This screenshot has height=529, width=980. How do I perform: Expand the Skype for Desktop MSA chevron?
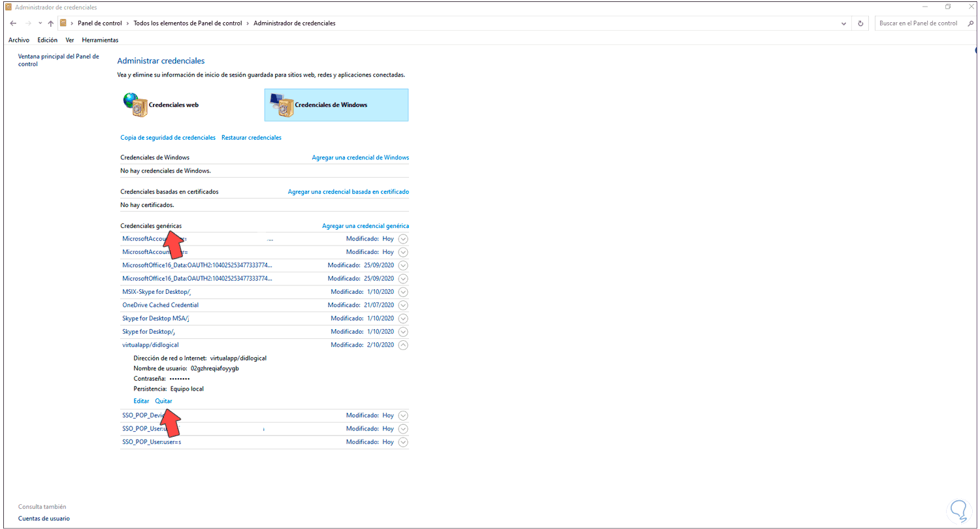403,319
